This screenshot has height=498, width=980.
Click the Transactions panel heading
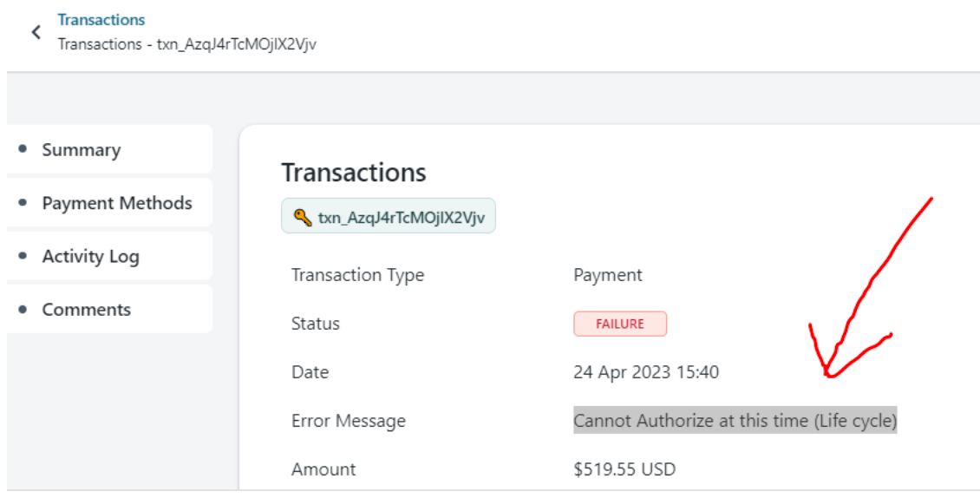[x=354, y=173]
